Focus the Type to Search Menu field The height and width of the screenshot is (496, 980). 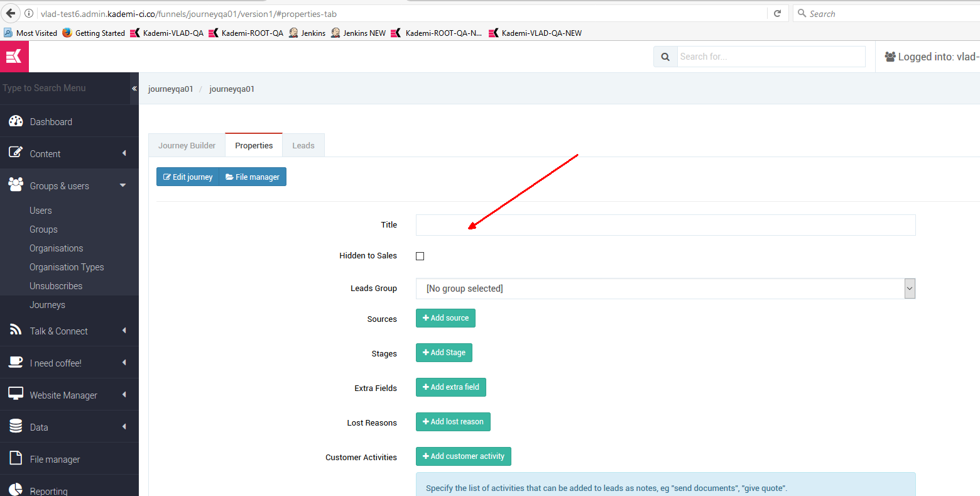pyautogui.click(x=65, y=88)
